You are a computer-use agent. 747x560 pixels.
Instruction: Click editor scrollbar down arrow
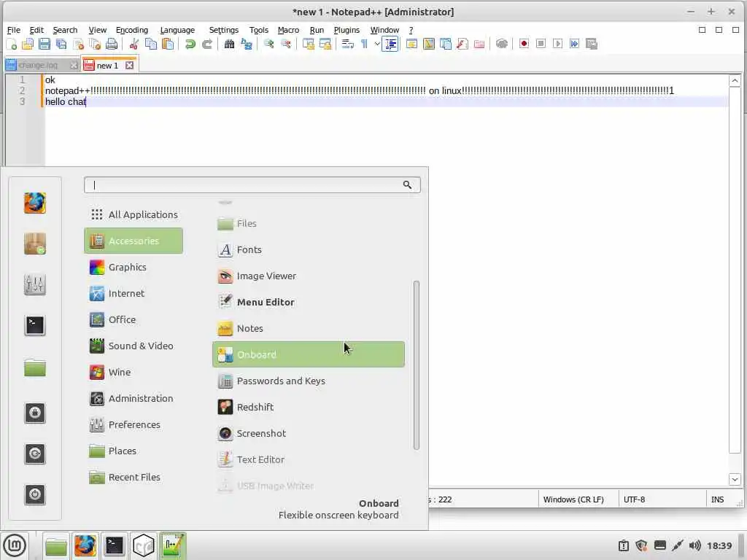point(735,479)
